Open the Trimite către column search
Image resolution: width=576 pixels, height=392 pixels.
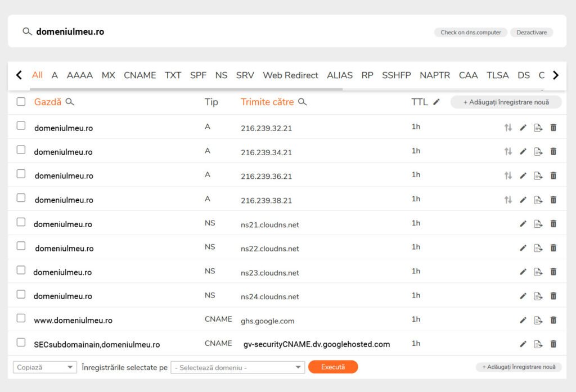coord(301,102)
